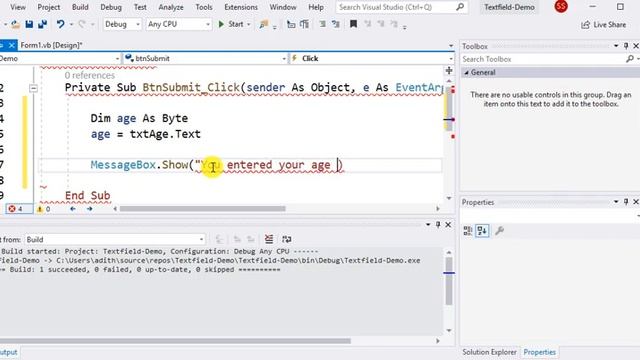Click the search magnifier in Visual Studio search
The width and height of the screenshot is (640, 360).
(460, 7)
